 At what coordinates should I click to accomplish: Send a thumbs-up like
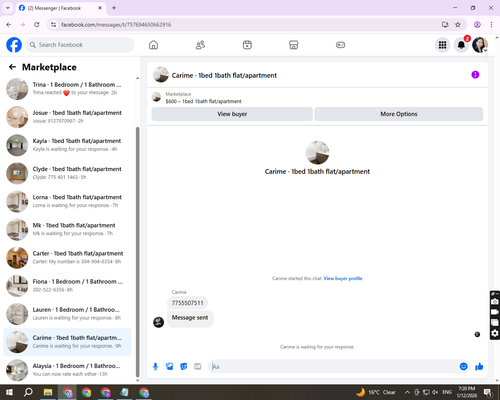479,367
